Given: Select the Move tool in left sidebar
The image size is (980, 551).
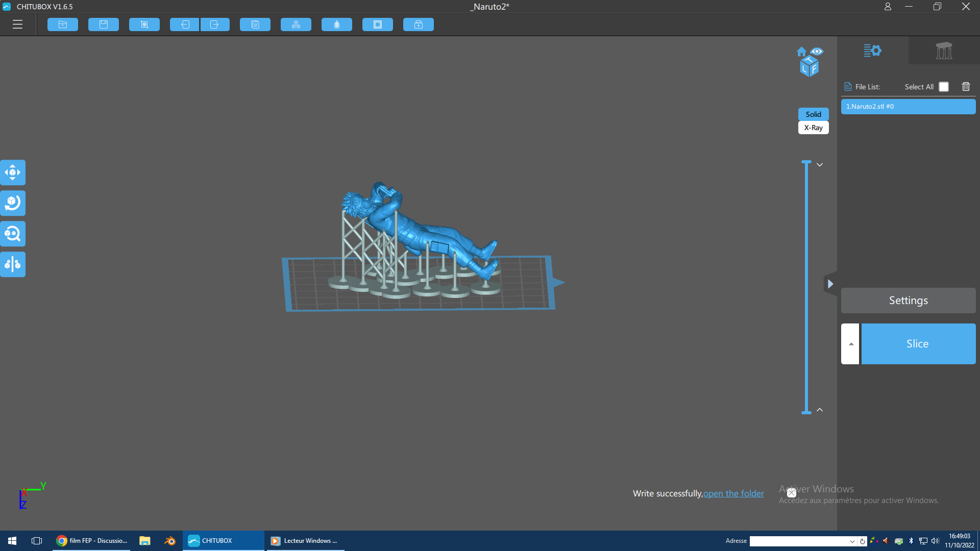Looking at the screenshot, I should click(13, 172).
